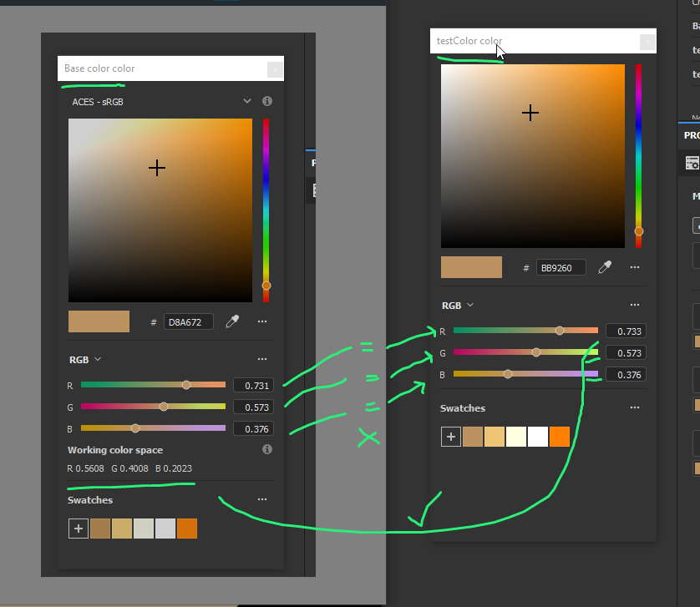Open more options beside hex BB9260
This screenshot has height=607, width=700.
click(x=635, y=267)
